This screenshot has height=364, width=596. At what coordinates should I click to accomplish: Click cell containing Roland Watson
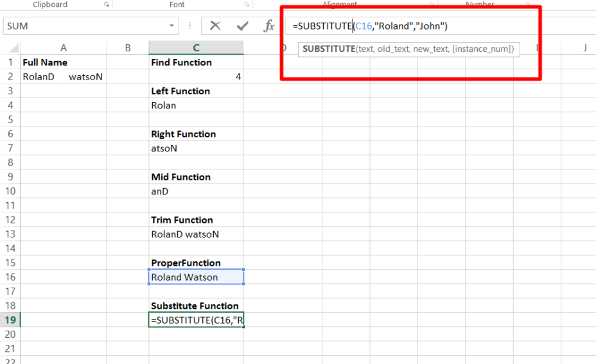(x=196, y=277)
